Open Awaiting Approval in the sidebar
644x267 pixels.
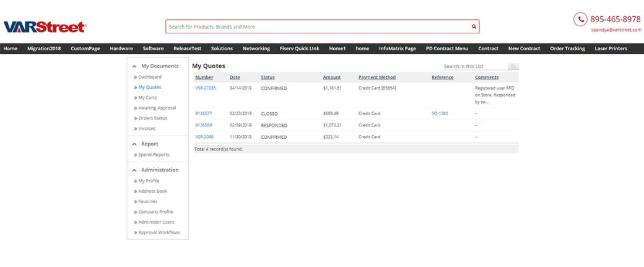pos(157,108)
